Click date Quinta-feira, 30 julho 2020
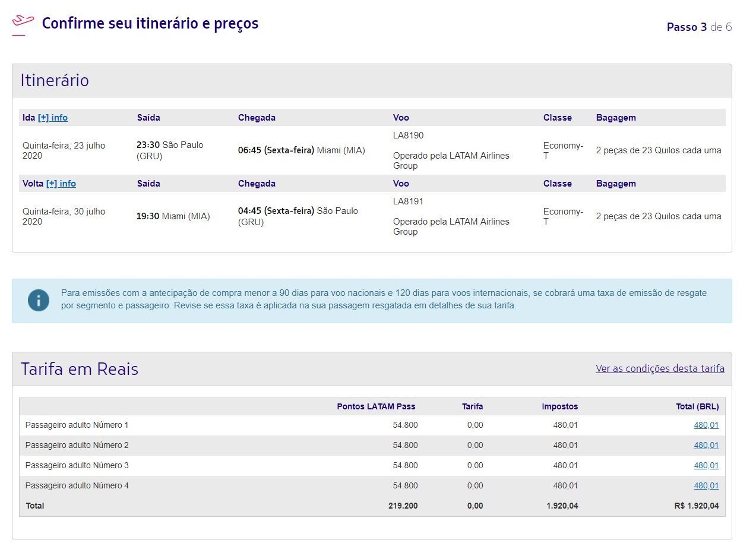Screen dimensions: 756x549 click(x=64, y=216)
